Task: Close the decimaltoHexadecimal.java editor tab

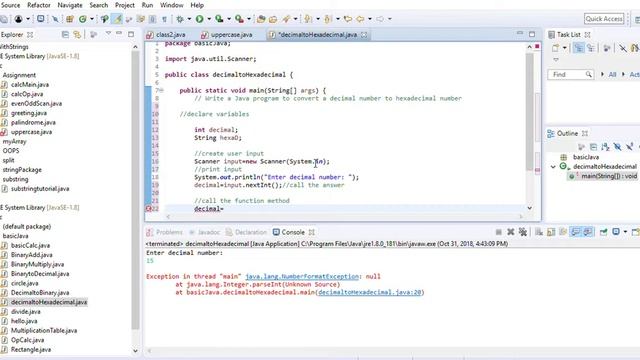Action: point(364,35)
